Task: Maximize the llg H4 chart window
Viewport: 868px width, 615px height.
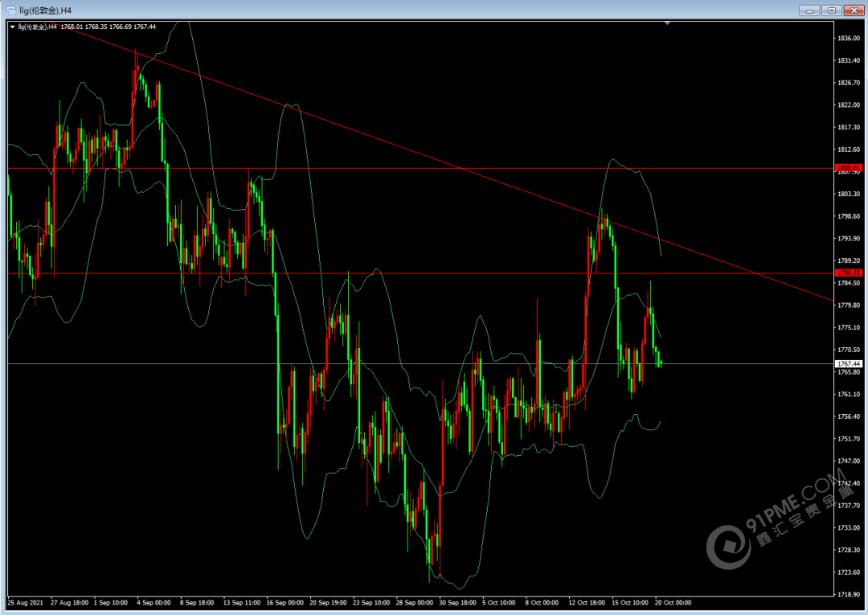Action: (832, 10)
